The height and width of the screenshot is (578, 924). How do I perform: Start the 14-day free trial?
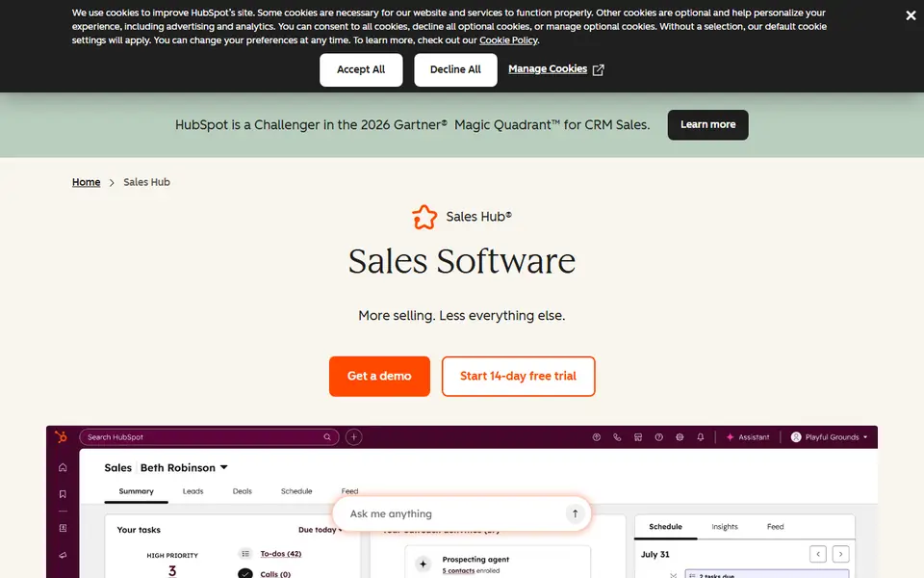pyautogui.click(x=518, y=377)
